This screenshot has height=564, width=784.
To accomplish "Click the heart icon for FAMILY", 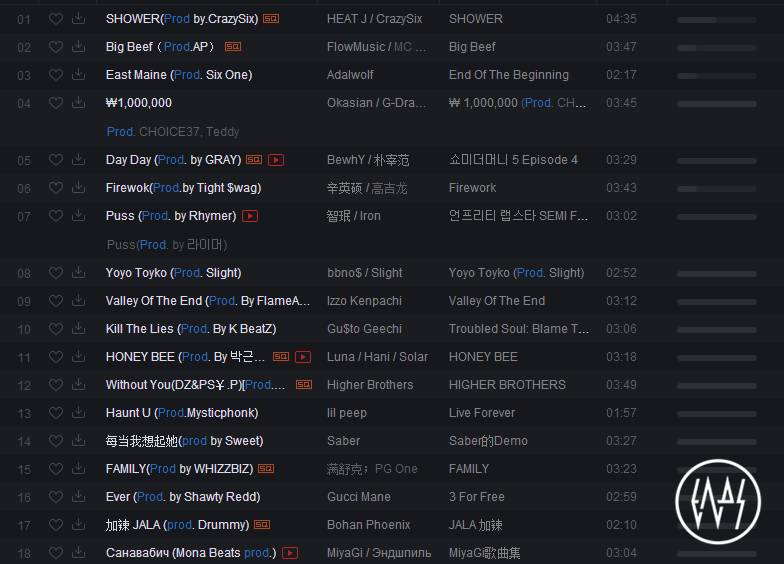I will tap(56, 469).
